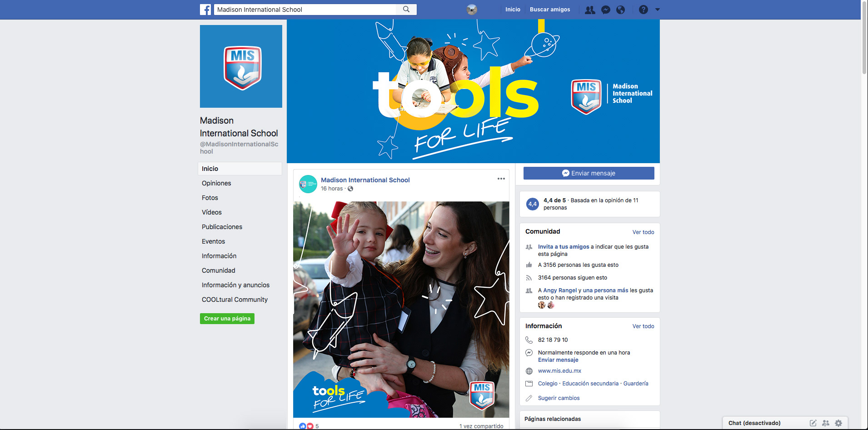Image resolution: width=868 pixels, height=430 pixels.
Task: Open friend requests icon
Action: click(x=590, y=10)
